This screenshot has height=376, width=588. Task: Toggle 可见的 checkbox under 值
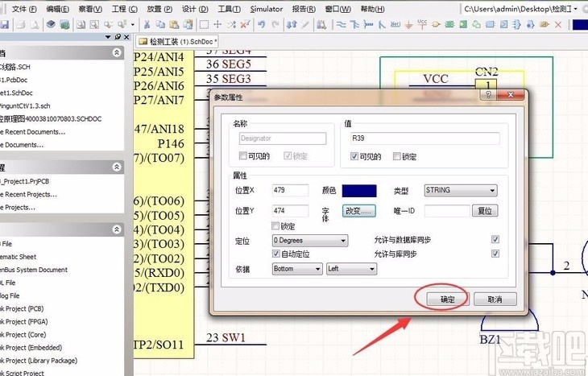[x=354, y=156]
